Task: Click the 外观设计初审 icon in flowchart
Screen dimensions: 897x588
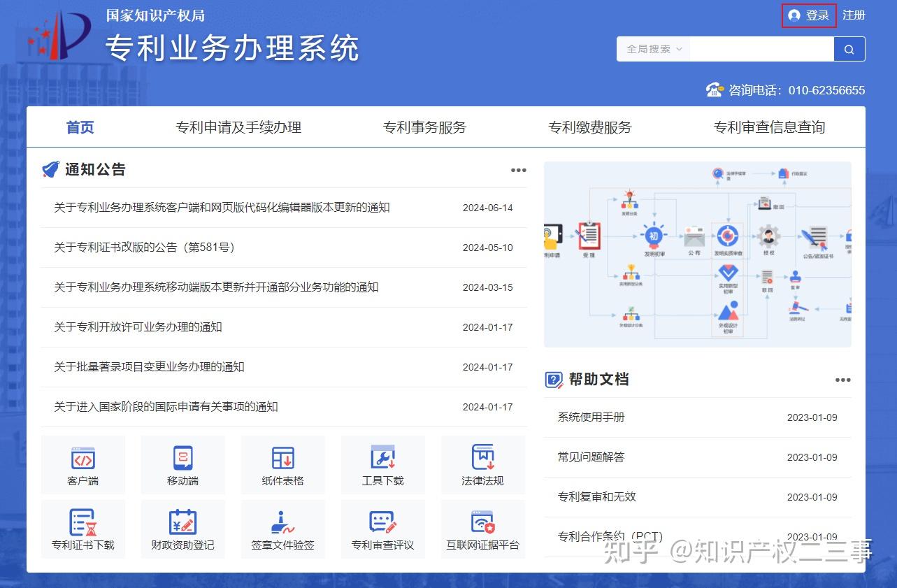Action: (x=728, y=310)
